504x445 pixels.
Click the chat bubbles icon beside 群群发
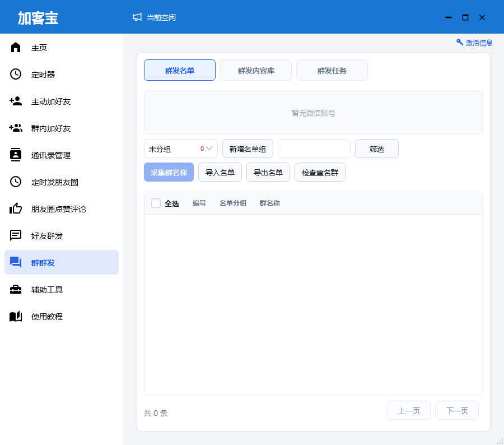coord(16,262)
